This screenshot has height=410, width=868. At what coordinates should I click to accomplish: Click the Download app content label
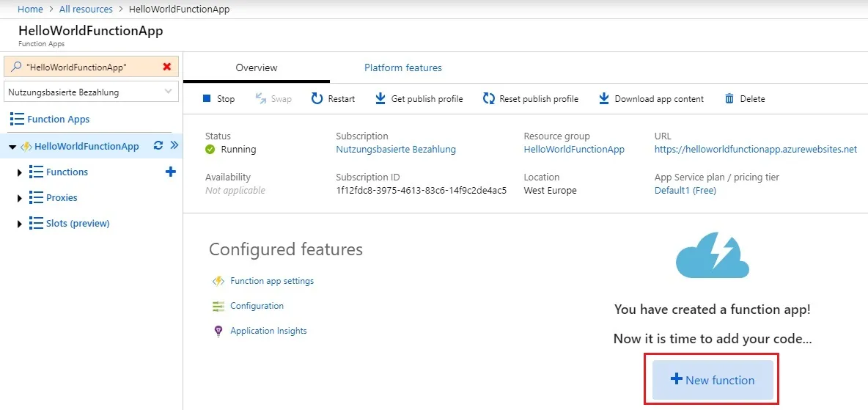(659, 98)
